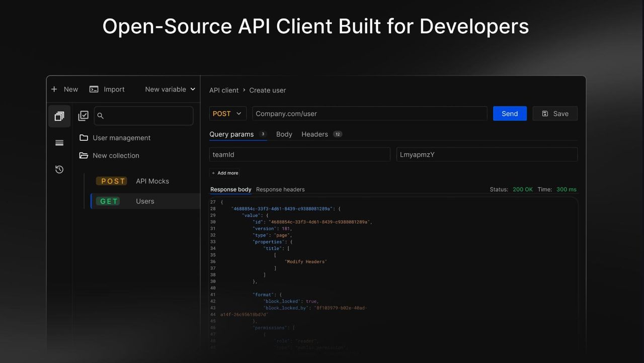
Task: Click the multi-select checklist icon beside search
Action: (x=84, y=116)
